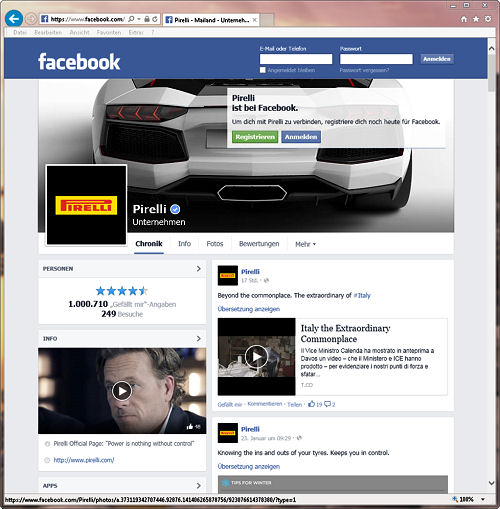Open the Pirelli profile picture
Viewport: 500px width, 509px height.
tap(86, 205)
